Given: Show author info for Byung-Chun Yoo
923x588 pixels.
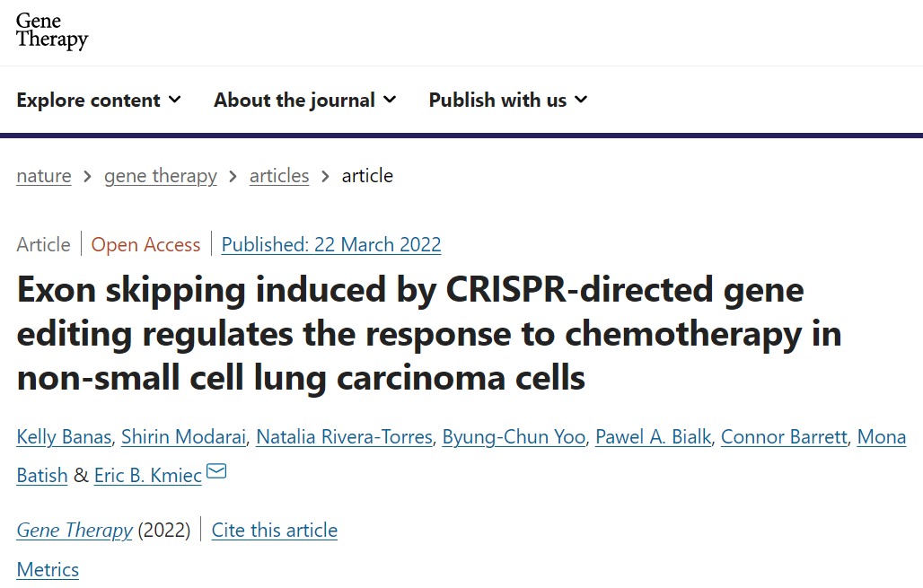Looking at the screenshot, I should click(x=514, y=437).
